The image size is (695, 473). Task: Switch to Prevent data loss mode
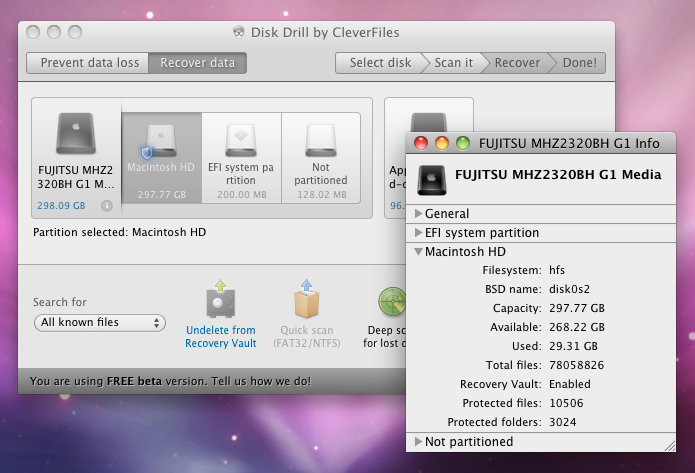pyautogui.click(x=89, y=63)
